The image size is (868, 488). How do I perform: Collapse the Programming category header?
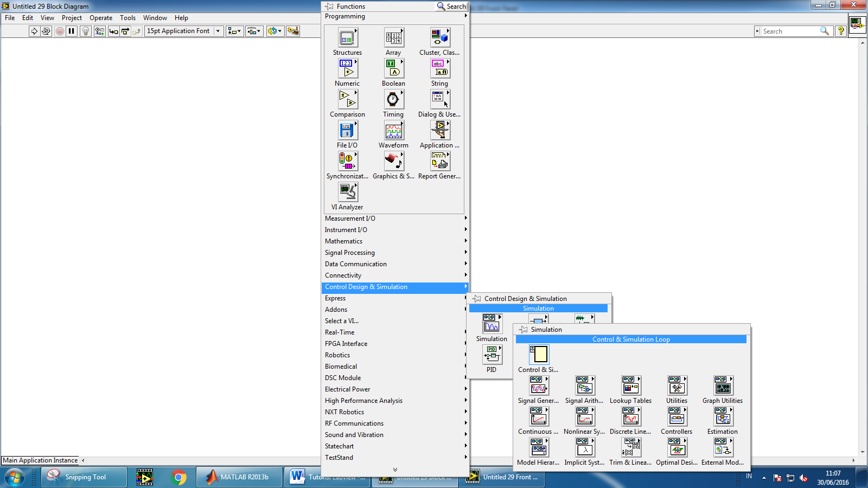395,16
